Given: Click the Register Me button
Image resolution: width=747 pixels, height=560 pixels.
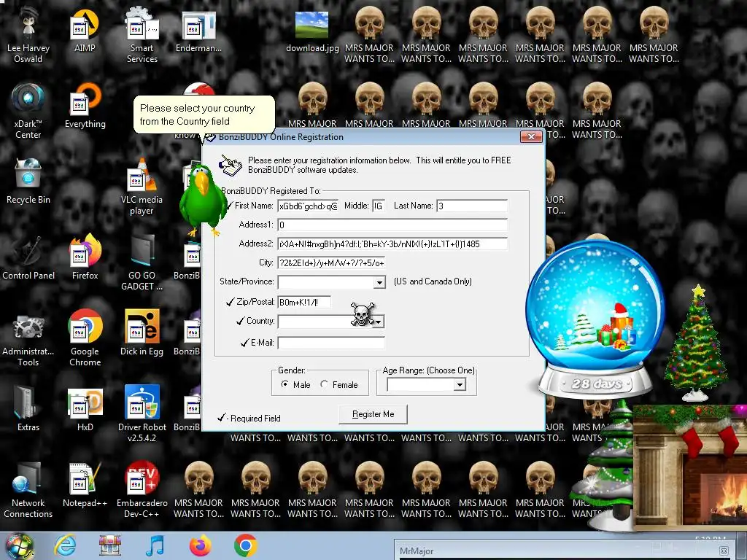Looking at the screenshot, I should coord(373,414).
